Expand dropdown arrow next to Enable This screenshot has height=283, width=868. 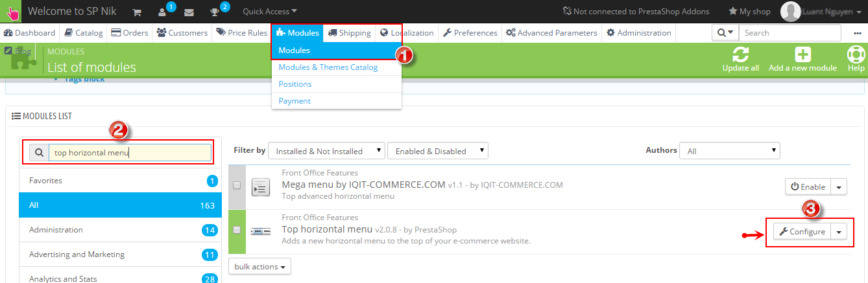[839, 187]
